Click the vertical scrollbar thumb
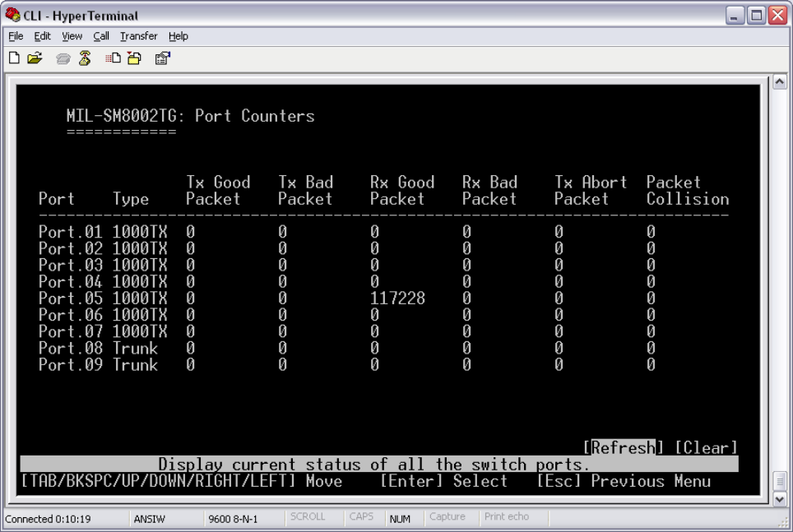The width and height of the screenshot is (793, 532). (x=779, y=481)
